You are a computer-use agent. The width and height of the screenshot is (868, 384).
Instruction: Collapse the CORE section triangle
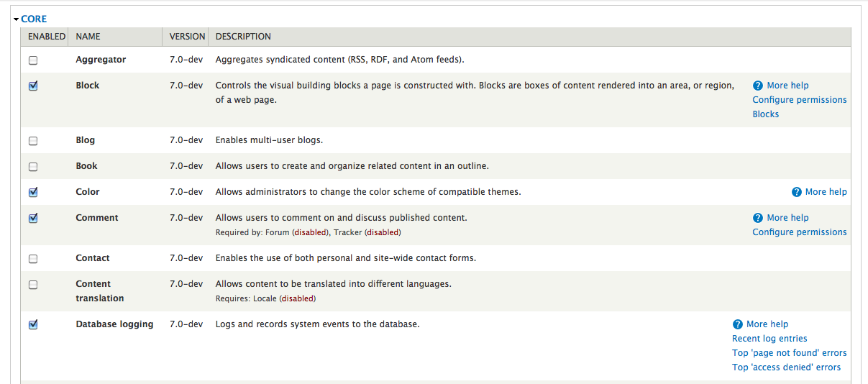tap(16, 19)
